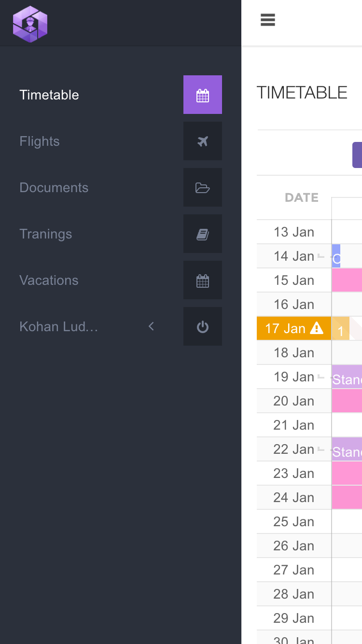Click the purple Timetable calendar icon
This screenshot has width=362, height=644.
pyautogui.click(x=203, y=95)
